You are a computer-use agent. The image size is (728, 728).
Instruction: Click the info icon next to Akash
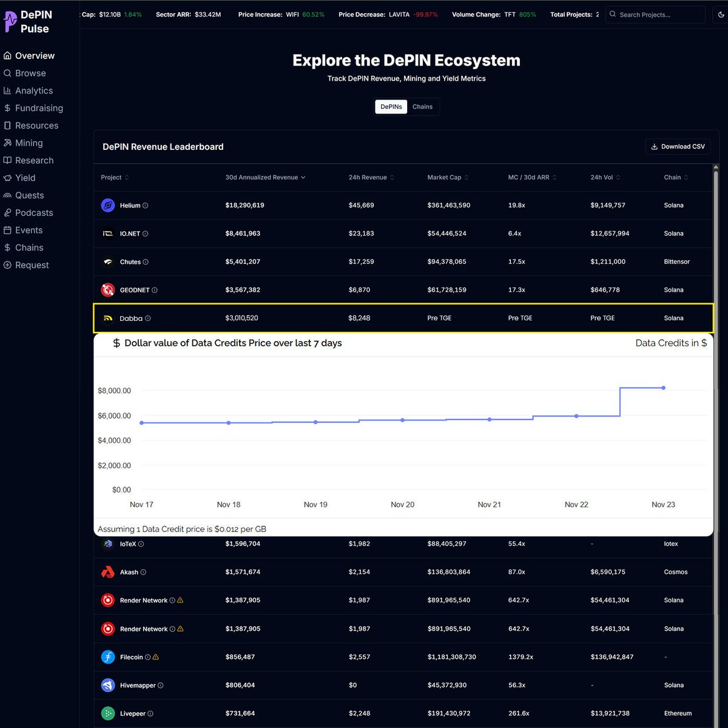tap(143, 572)
